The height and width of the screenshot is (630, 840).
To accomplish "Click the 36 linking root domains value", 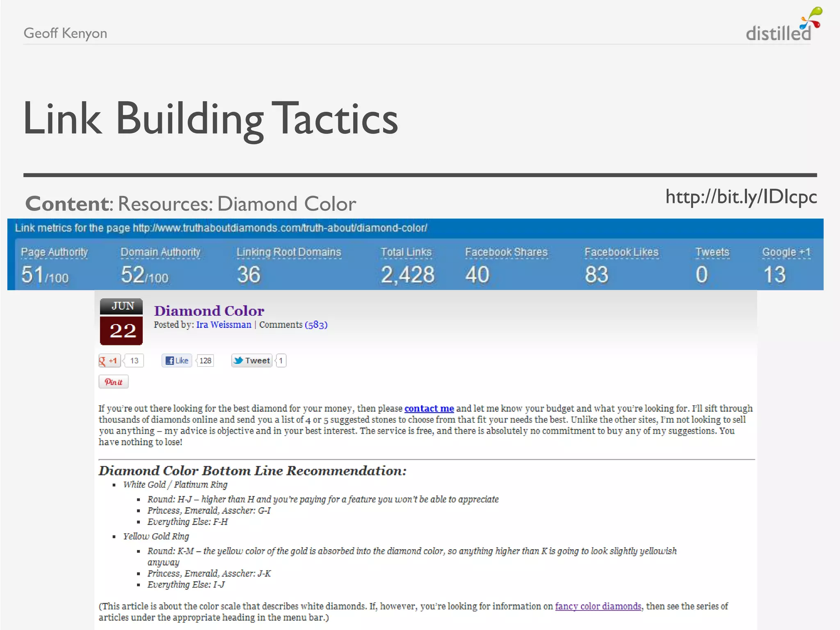I will click(x=249, y=275).
